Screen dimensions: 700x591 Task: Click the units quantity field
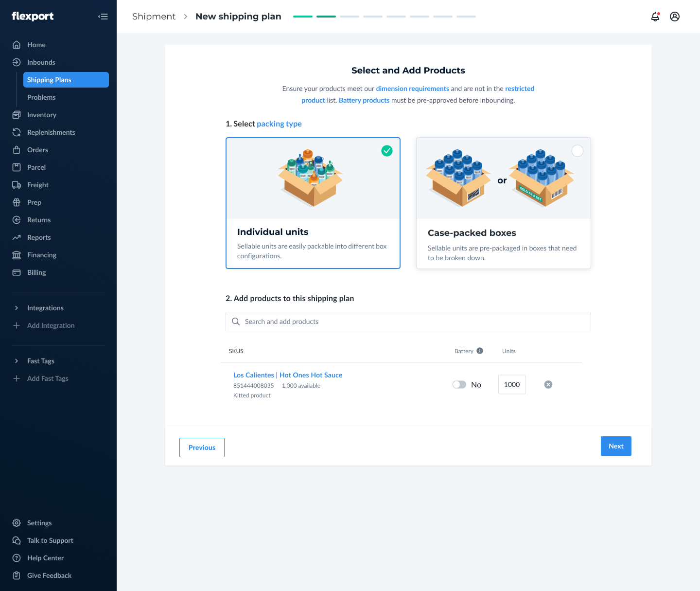[x=511, y=385]
